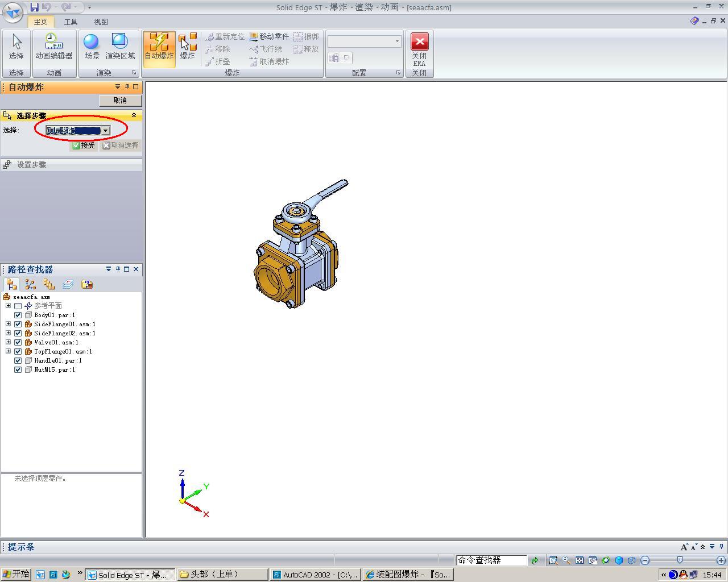Click the wireframe cube view-orientation icon
The width and height of the screenshot is (728, 582).
pyautogui.click(x=631, y=560)
